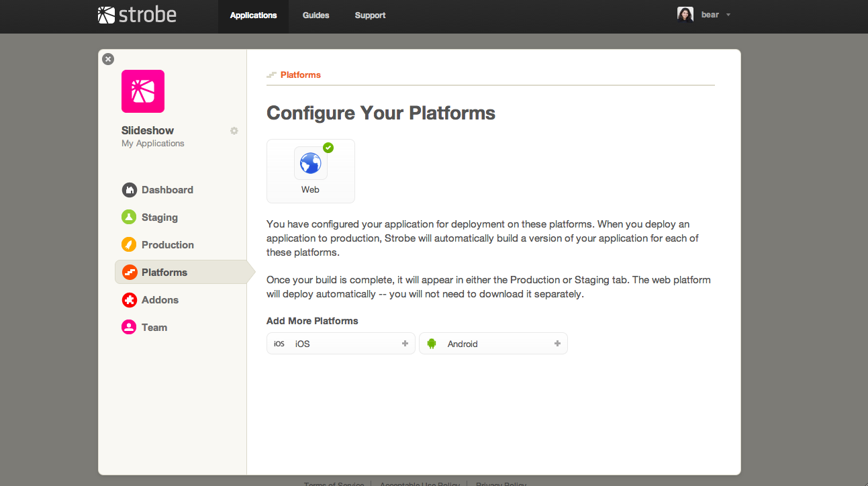Open the Guides menu item
The width and height of the screenshot is (868, 486).
tap(316, 15)
